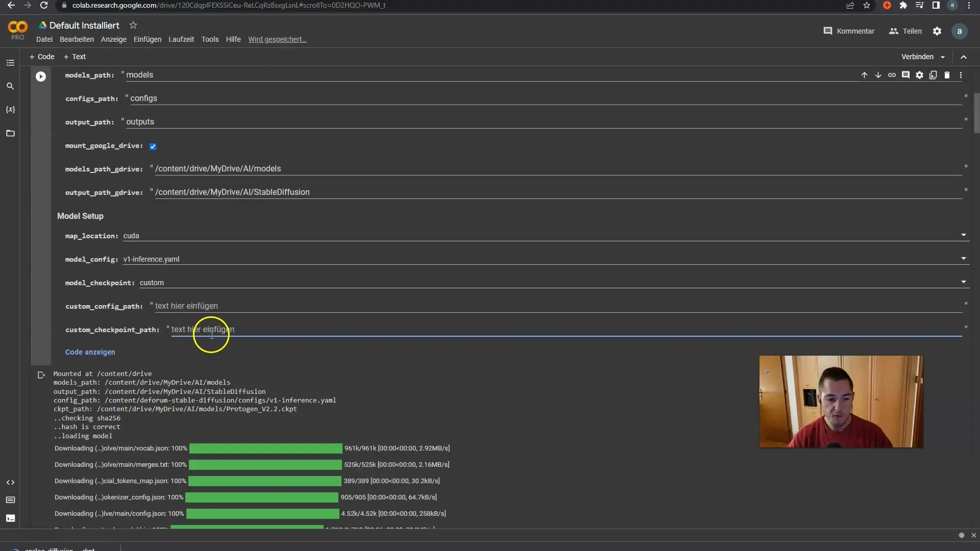980x551 pixels.
Task: Click Verbinden connect button
Action: (x=917, y=57)
